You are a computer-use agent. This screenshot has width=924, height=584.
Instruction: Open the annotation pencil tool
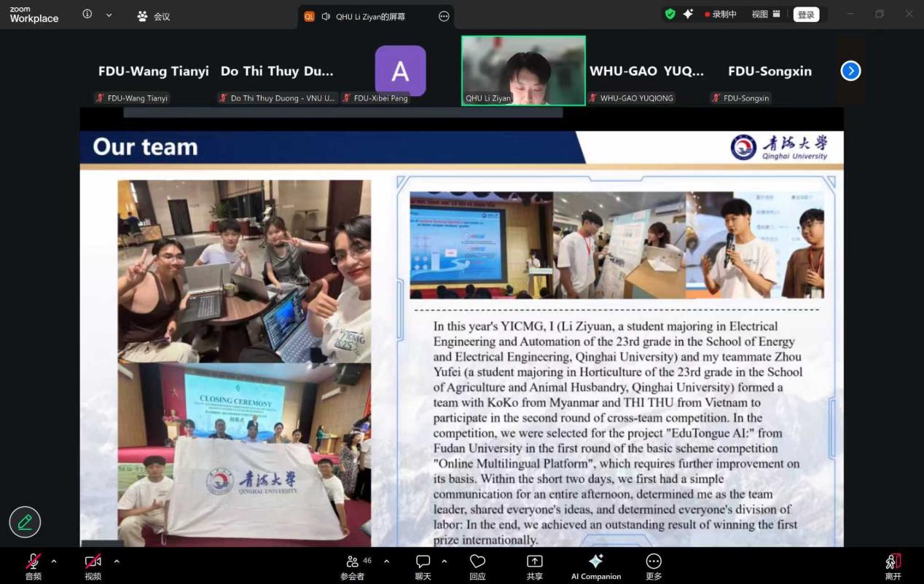(25, 521)
